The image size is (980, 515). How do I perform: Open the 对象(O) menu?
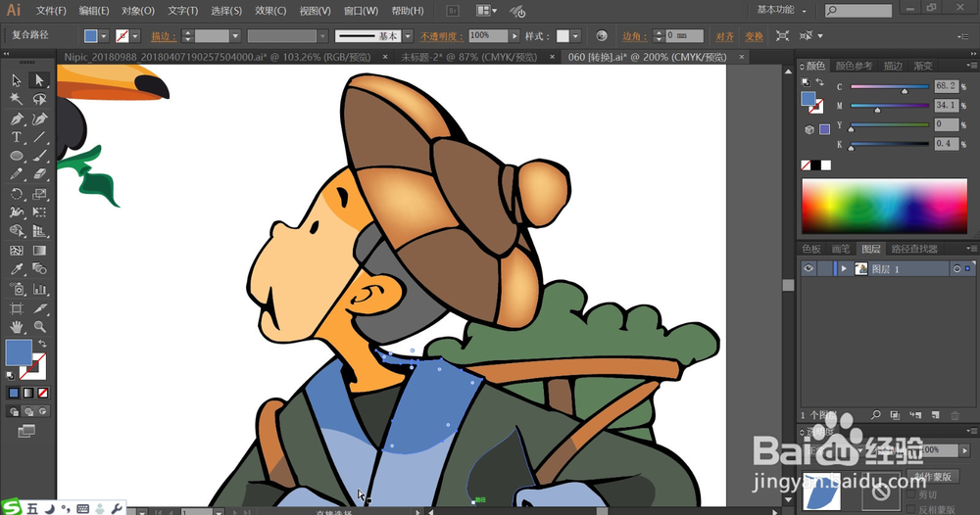pos(137,11)
